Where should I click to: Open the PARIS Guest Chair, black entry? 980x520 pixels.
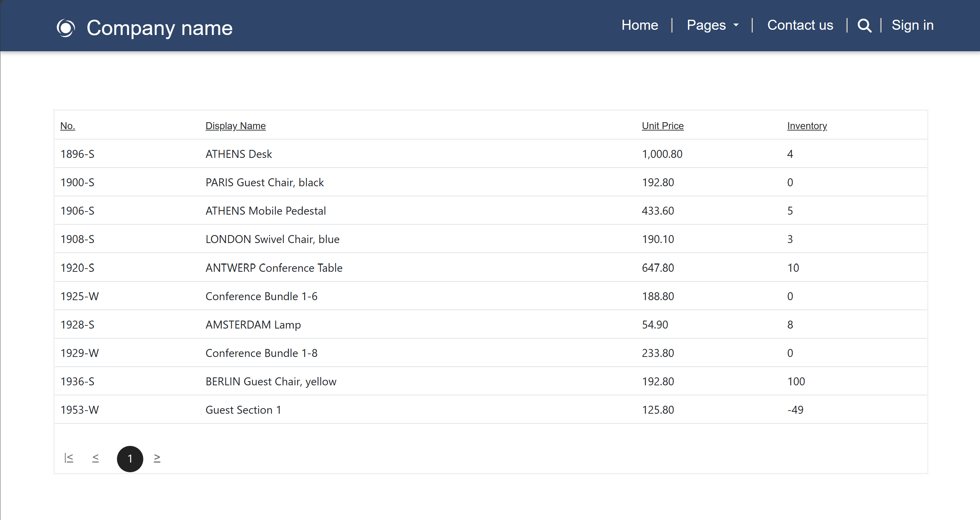(x=264, y=182)
